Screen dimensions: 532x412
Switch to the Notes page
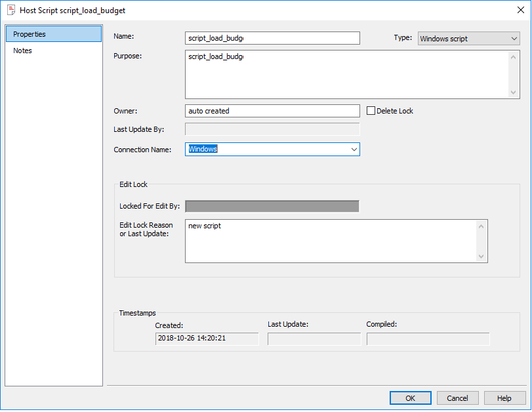pyautogui.click(x=22, y=51)
